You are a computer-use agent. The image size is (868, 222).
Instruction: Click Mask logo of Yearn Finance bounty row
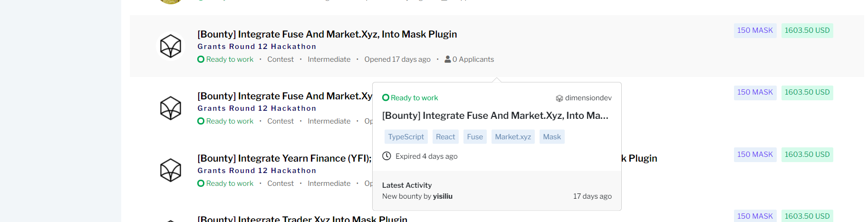click(x=171, y=170)
